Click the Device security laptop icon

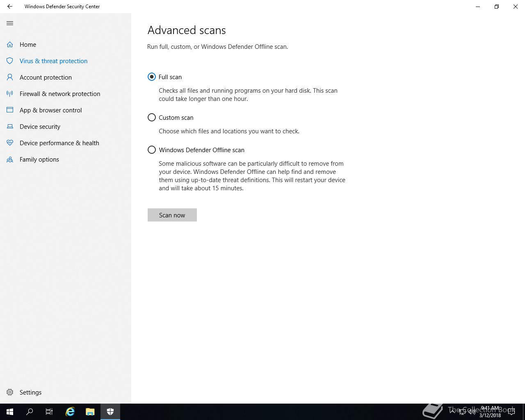point(10,126)
